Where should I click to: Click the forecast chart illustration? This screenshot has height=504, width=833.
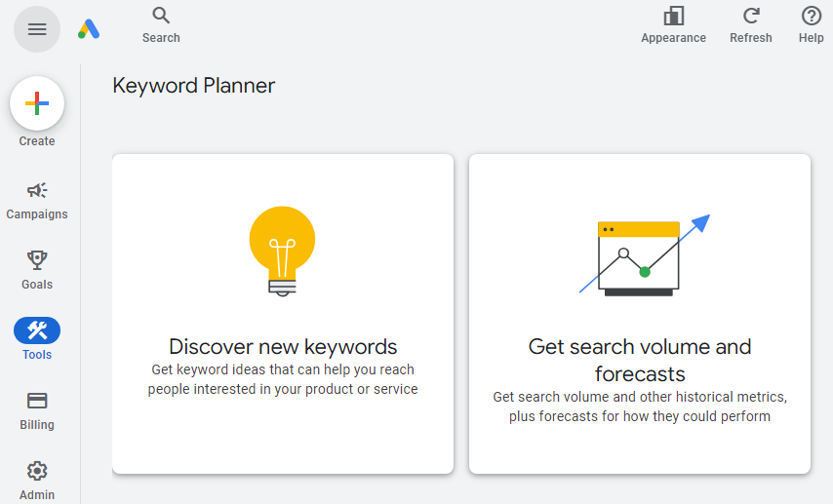[x=640, y=255]
